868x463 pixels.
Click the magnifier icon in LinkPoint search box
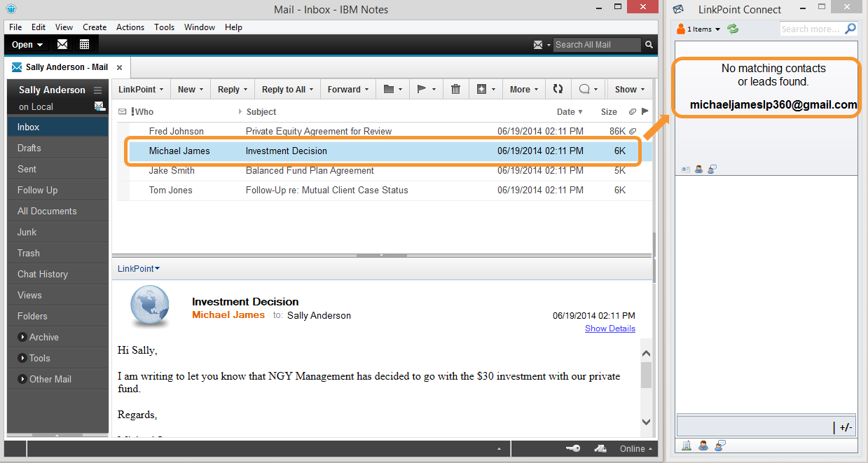pyautogui.click(x=850, y=29)
